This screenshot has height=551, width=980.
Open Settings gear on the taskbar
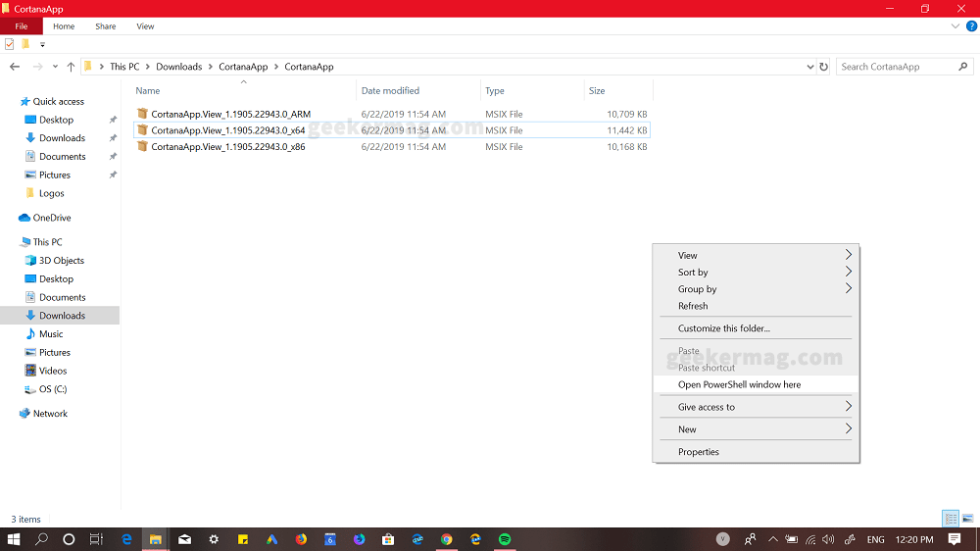pos(214,539)
